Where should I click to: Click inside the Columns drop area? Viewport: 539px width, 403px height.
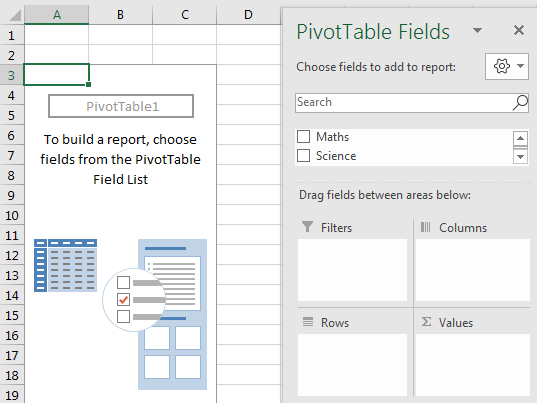pyautogui.click(x=473, y=270)
